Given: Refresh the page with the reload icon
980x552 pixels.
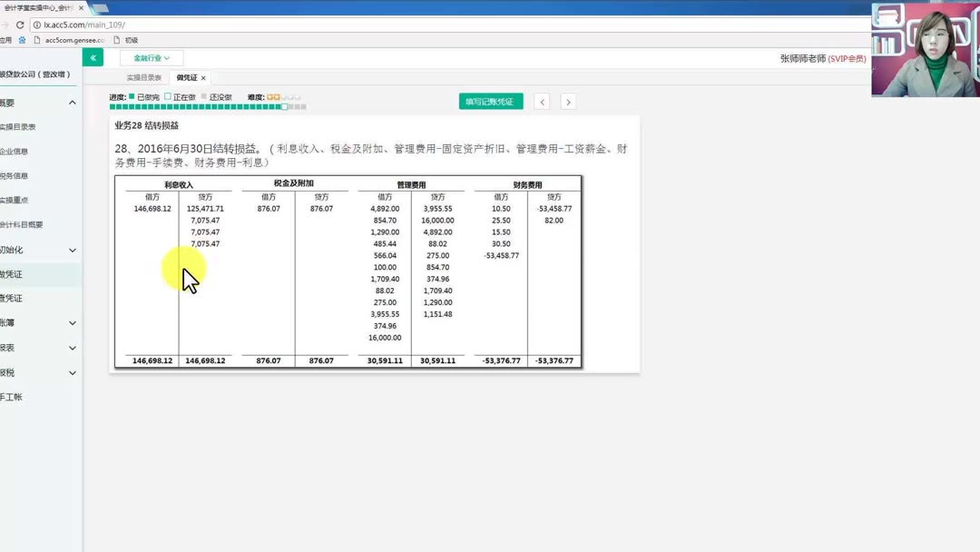Looking at the screenshot, I should pyautogui.click(x=20, y=26).
